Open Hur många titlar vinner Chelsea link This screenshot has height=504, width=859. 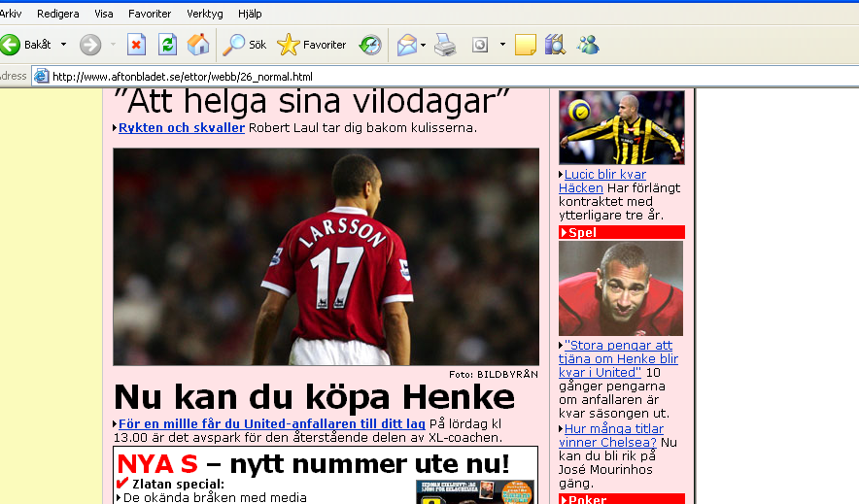(611, 436)
